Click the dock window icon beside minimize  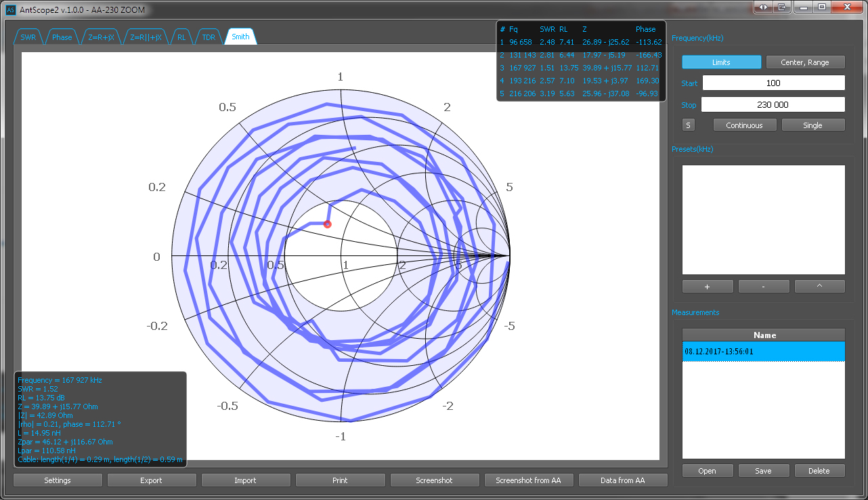[x=783, y=7]
